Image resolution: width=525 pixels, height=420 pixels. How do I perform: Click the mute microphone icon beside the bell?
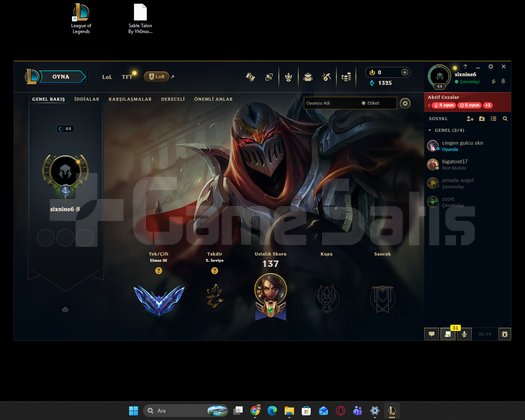(494, 81)
